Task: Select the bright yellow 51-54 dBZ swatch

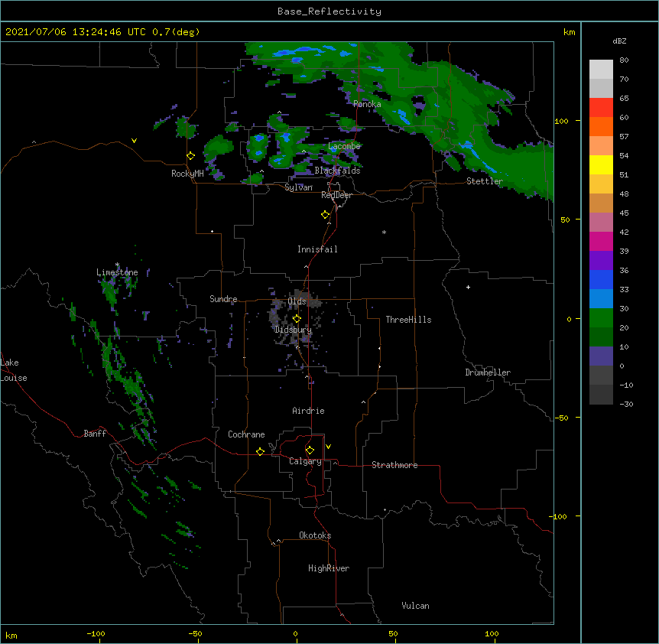Action: click(601, 164)
